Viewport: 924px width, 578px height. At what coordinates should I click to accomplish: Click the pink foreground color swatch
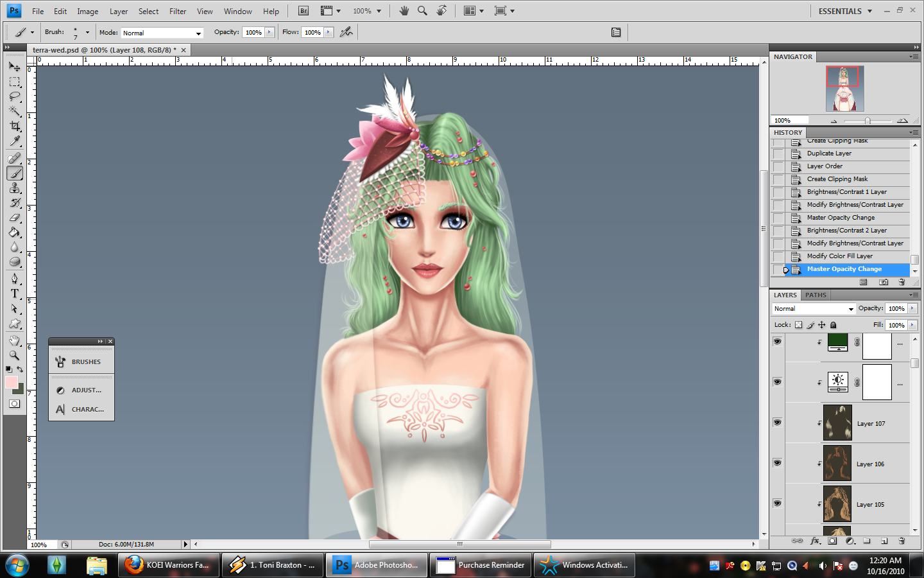pyautogui.click(x=12, y=382)
